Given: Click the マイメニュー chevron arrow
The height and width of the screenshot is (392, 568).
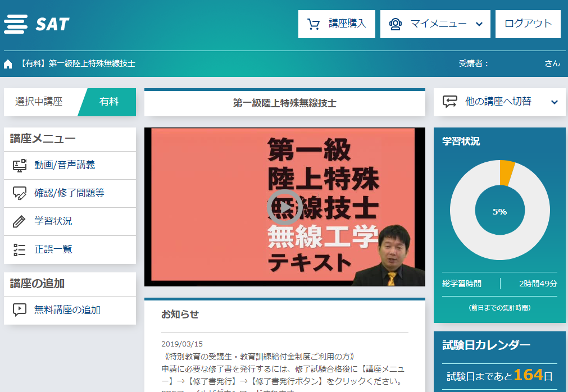Looking at the screenshot, I should [479, 24].
